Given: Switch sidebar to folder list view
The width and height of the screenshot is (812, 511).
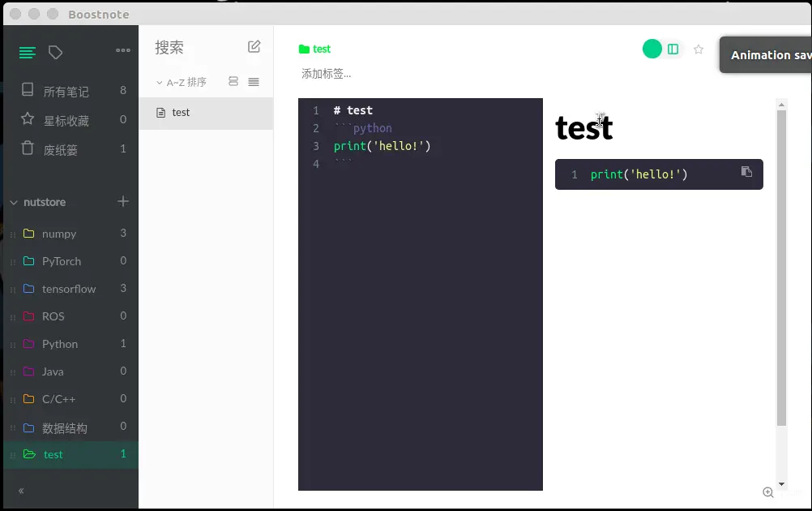Looking at the screenshot, I should [28, 53].
